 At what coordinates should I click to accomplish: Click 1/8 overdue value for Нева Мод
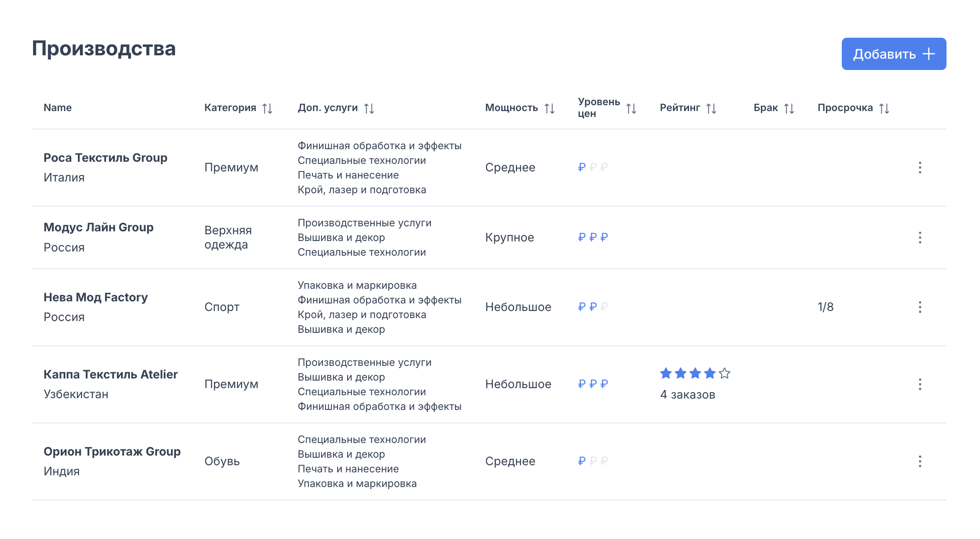[x=825, y=307]
